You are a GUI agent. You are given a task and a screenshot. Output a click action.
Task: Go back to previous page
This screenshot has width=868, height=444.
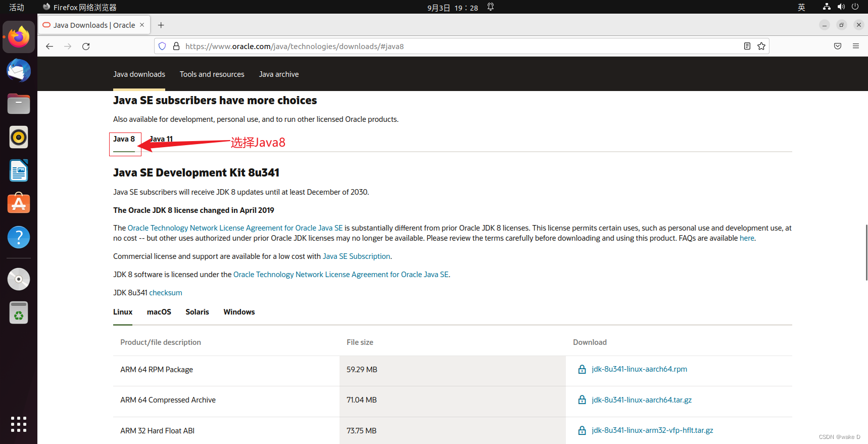click(50, 46)
